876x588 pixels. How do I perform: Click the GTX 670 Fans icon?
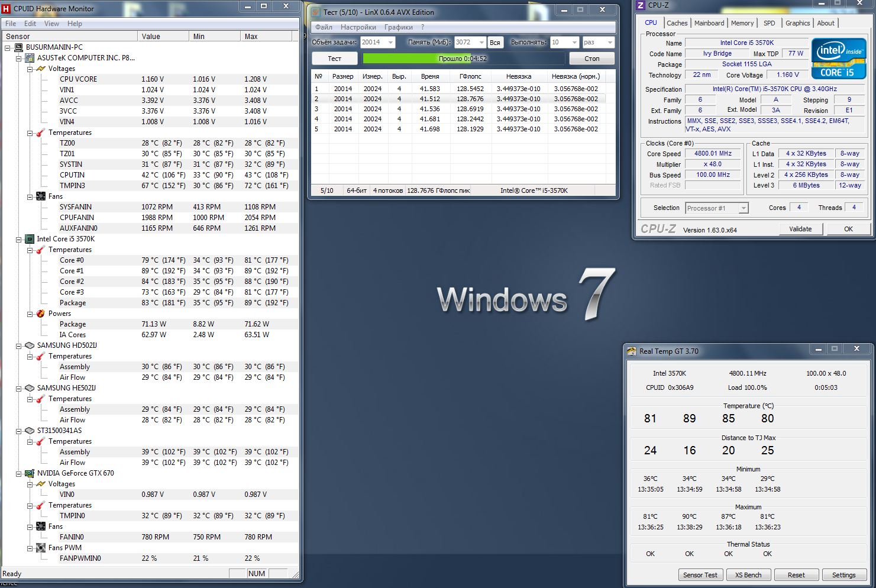(x=40, y=526)
